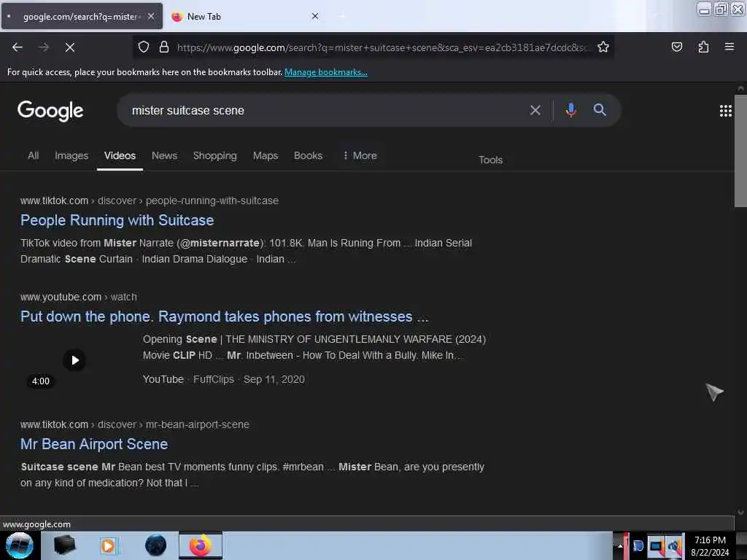Go back using the browser back arrow

coord(18,47)
